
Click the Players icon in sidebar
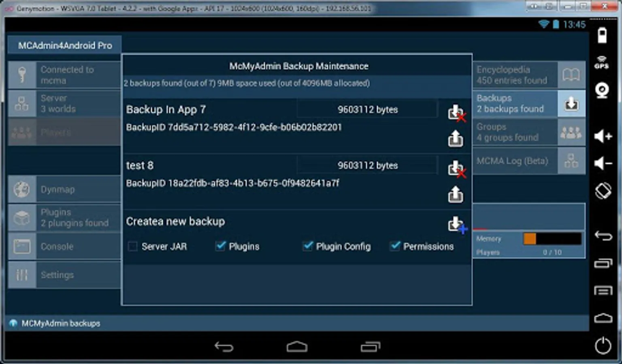[x=22, y=132]
